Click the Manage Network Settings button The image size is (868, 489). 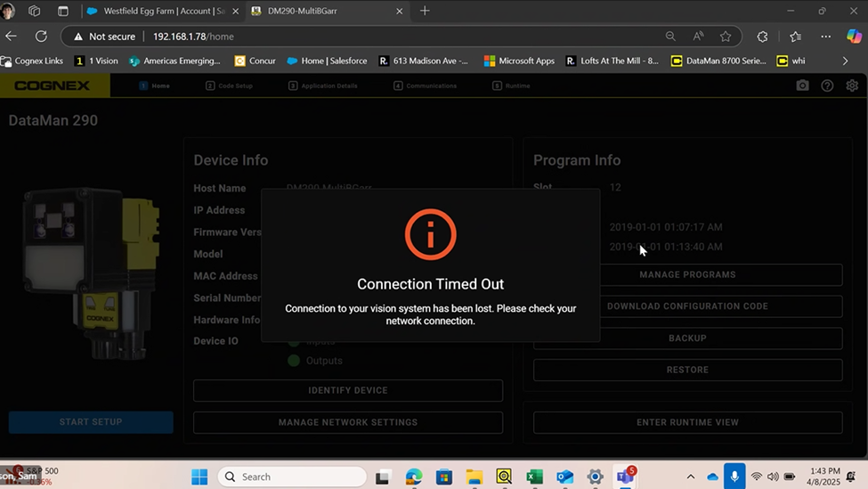point(347,422)
